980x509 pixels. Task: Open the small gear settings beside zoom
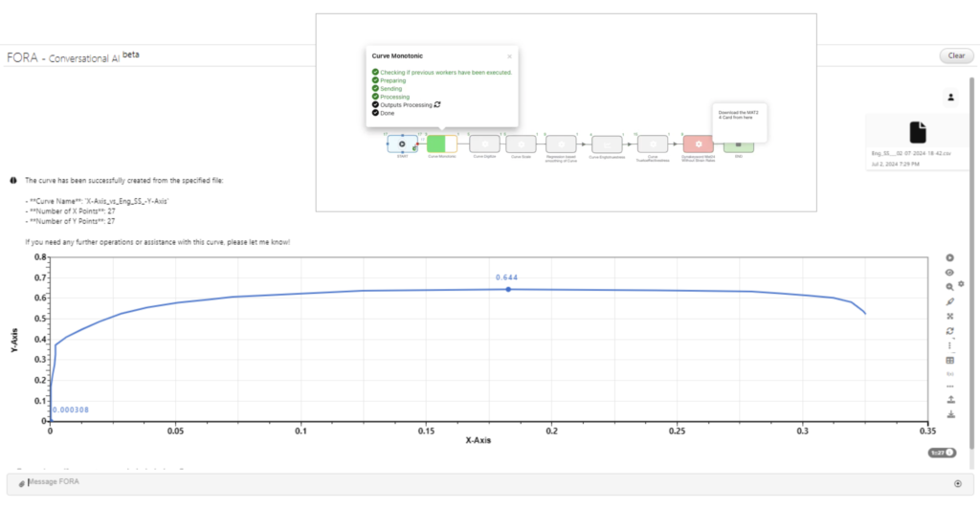[x=961, y=283]
